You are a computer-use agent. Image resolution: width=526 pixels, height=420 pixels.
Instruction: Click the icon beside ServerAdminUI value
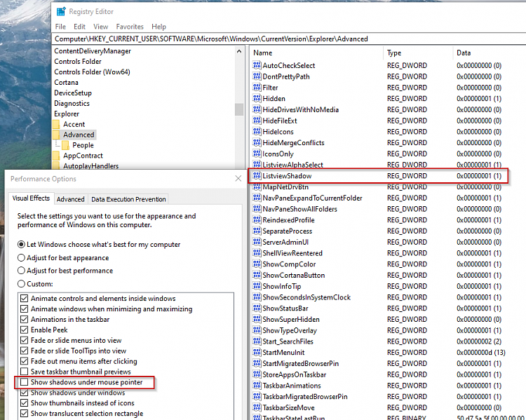257,242
